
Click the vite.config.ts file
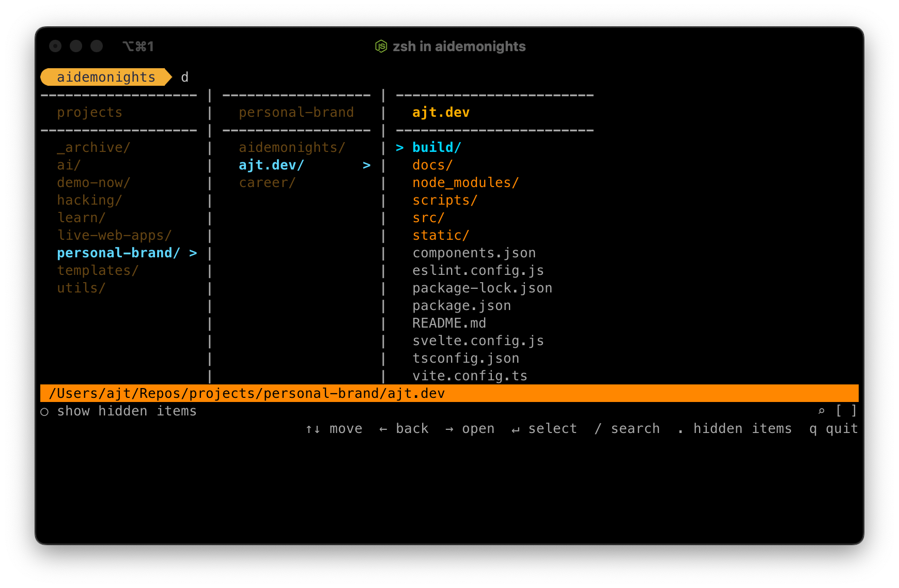click(x=470, y=376)
